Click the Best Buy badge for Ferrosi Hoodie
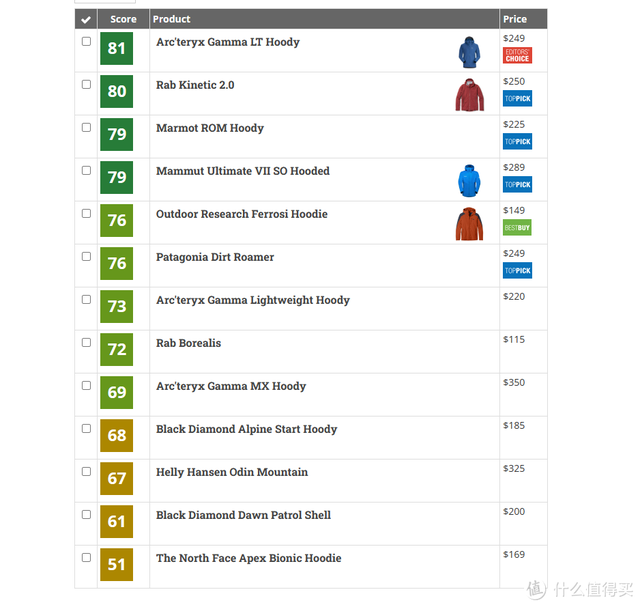Screen dimensions: 640x607 tap(517, 227)
